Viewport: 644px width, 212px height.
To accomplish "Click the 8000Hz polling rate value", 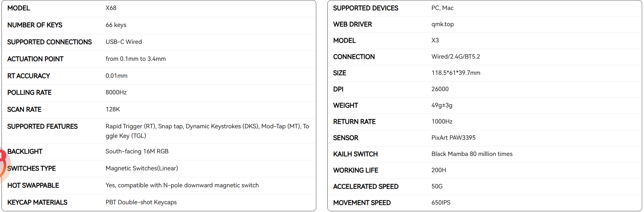I will coord(116,93).
